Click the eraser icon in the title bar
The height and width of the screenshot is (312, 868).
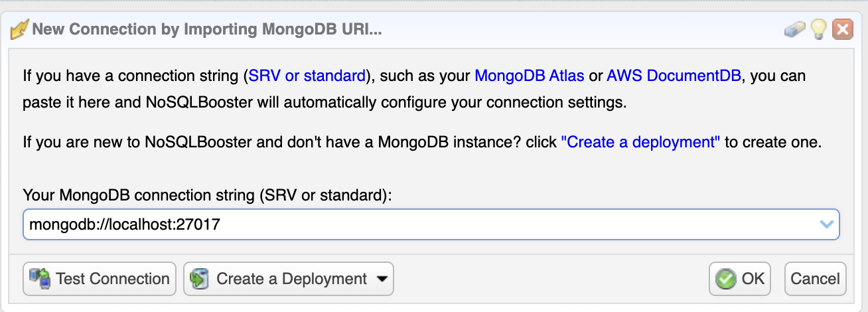click(794, 29)
